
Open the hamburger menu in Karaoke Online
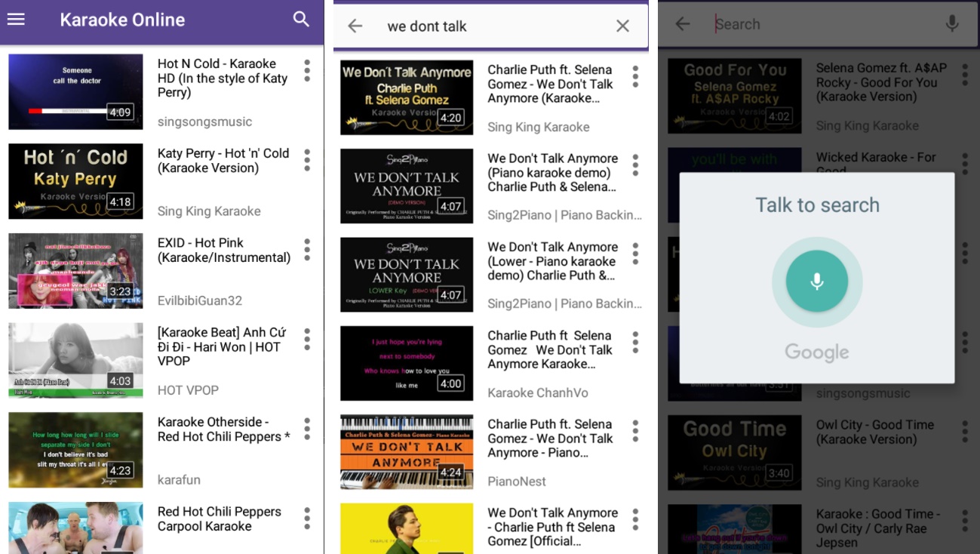click(x=16, y=19)
